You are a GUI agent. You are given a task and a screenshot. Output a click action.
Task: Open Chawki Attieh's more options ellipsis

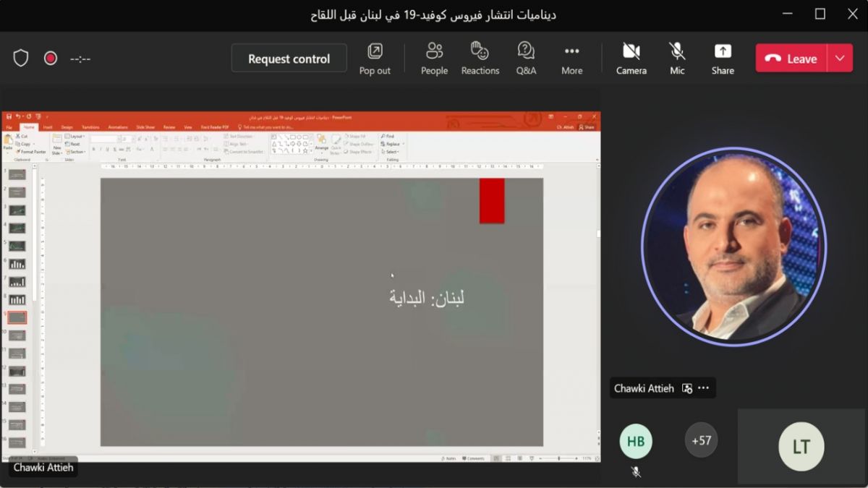(x=704, y=388)
